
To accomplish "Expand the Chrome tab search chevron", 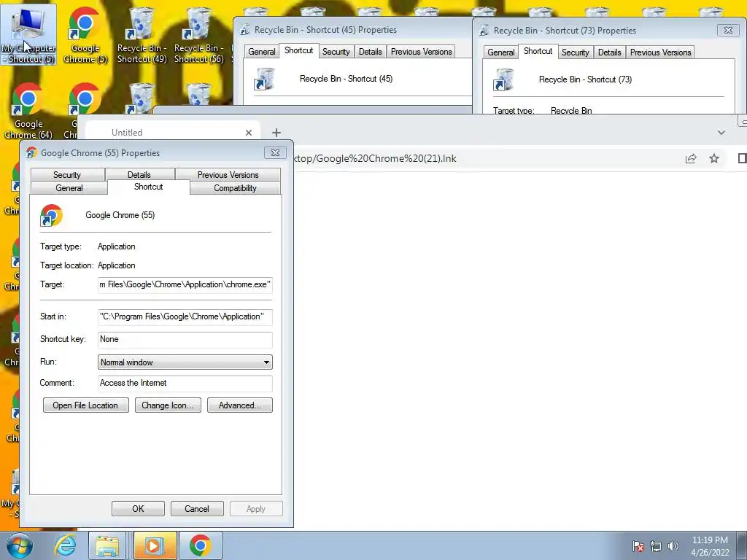I will pyautogui.click(x=721, y=133).
